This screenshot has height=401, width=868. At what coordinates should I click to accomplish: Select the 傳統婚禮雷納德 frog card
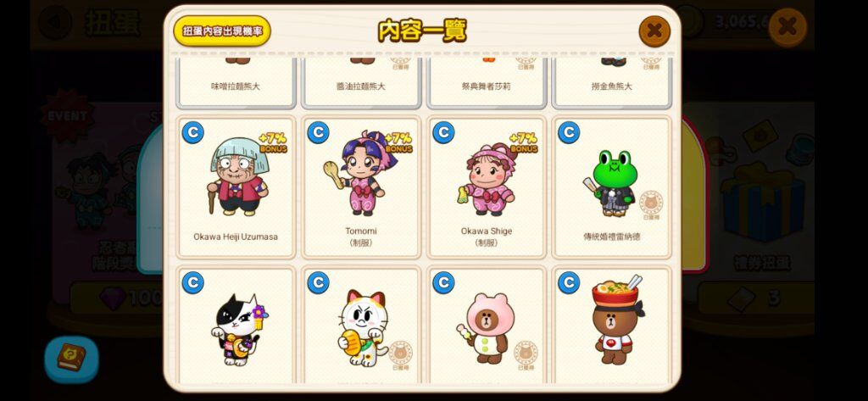coord(612,187)
